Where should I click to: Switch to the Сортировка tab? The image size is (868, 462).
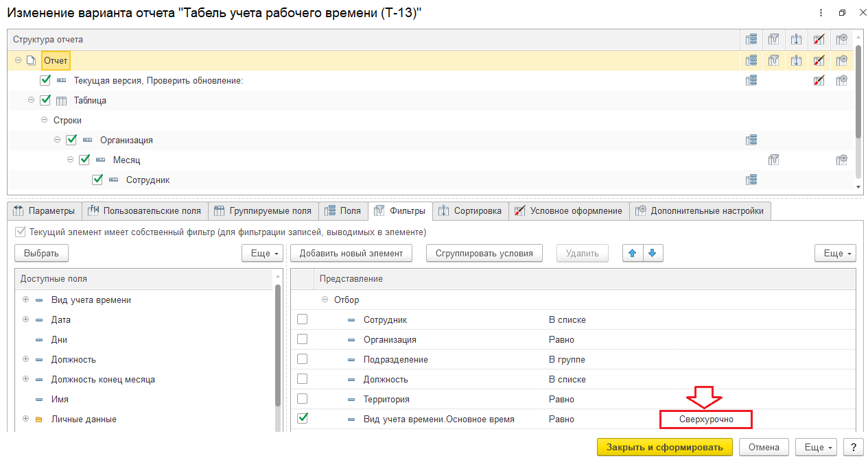[x=471, y=210]
